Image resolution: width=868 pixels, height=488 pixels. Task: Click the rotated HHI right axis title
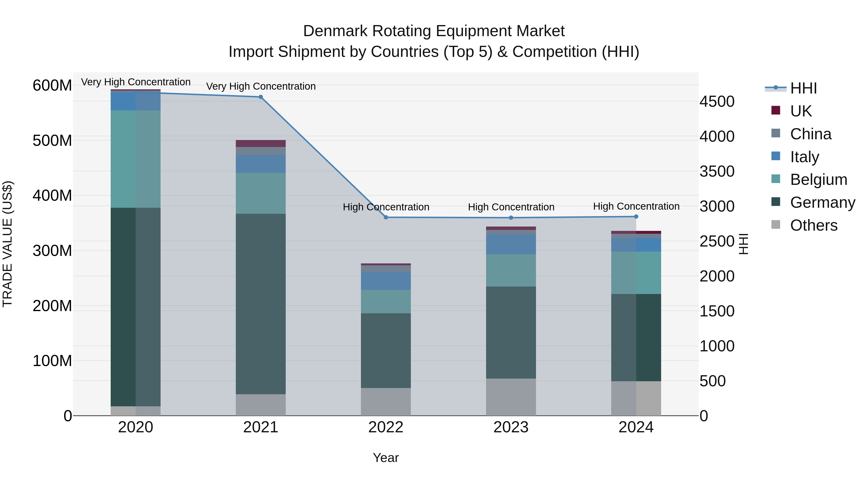tap(743, 244)
